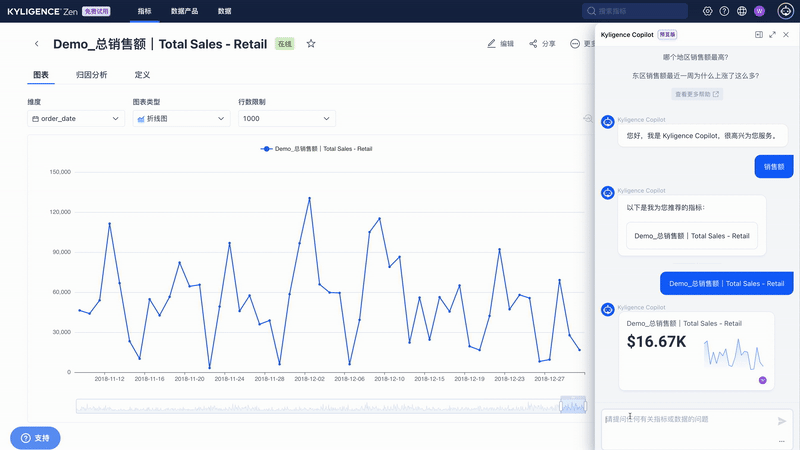Screen dimensions: 800x450
Task: Click the 在线 online status badge
Action: coord(285,44)
